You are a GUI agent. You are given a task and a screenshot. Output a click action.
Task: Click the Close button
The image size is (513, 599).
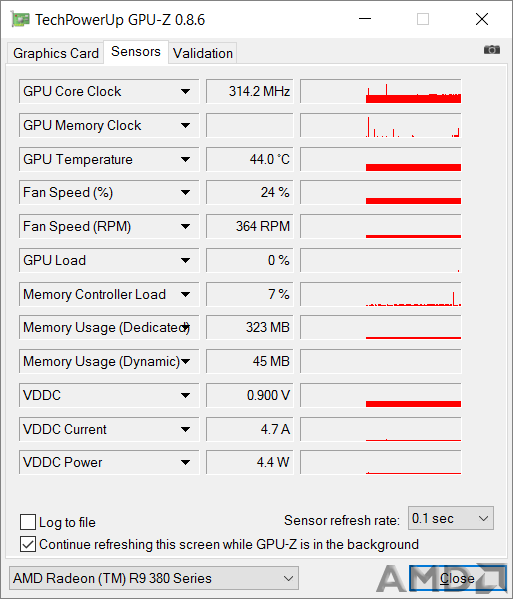457,578
